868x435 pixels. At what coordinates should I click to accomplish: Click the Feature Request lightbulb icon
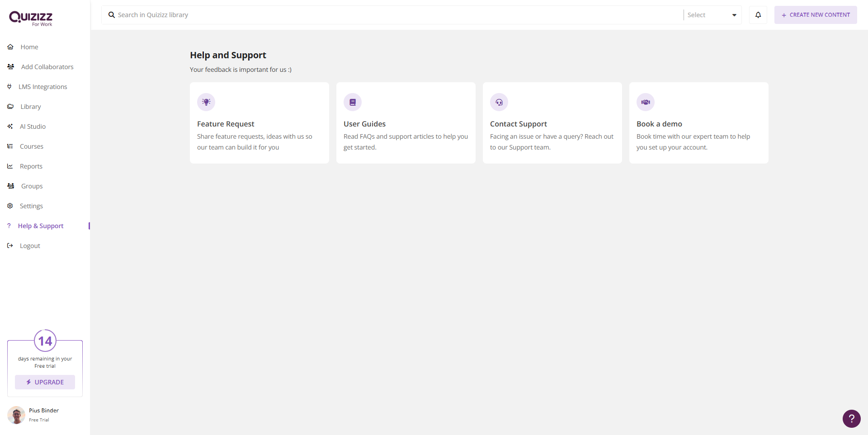[x=206, y=102]
